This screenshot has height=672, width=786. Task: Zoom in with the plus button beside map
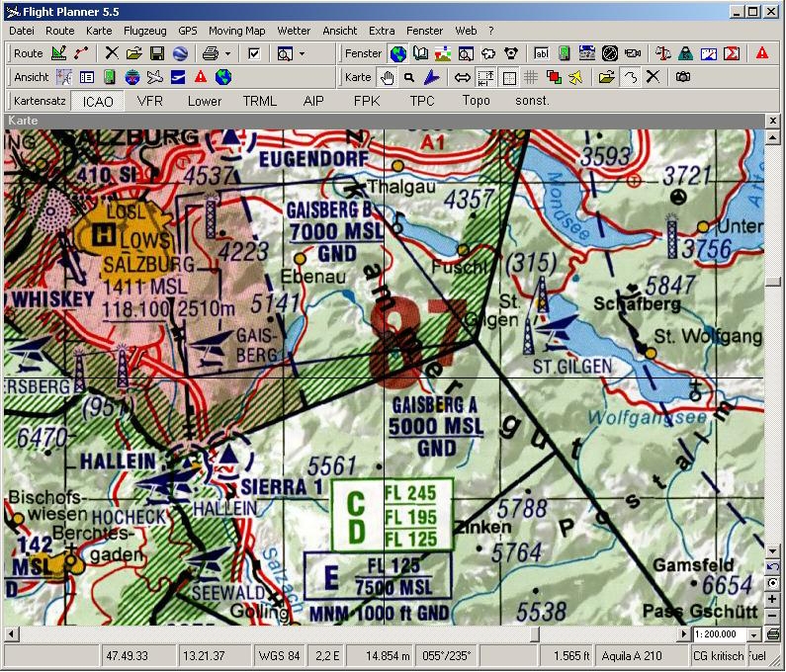(772, 599)
